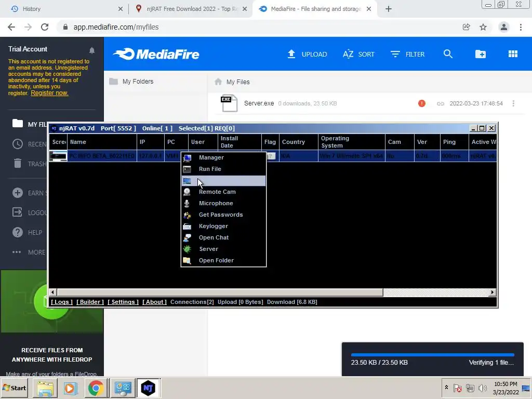Select the highlighted blank context menu entry
Viewport: 532px width, 399px height.
pyautogui.click(x=223, y=180)
